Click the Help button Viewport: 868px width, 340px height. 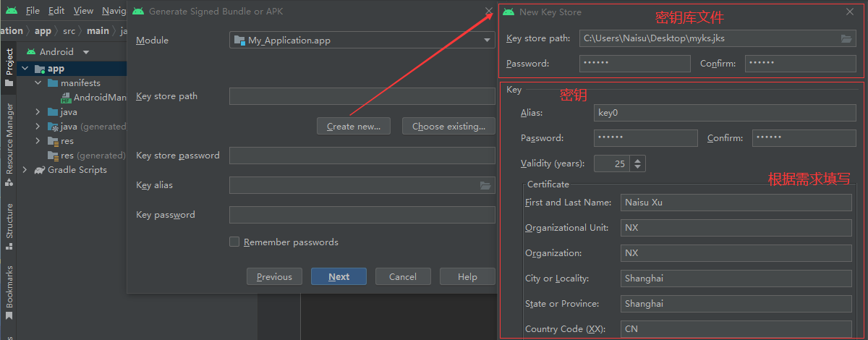click(467, 276)
